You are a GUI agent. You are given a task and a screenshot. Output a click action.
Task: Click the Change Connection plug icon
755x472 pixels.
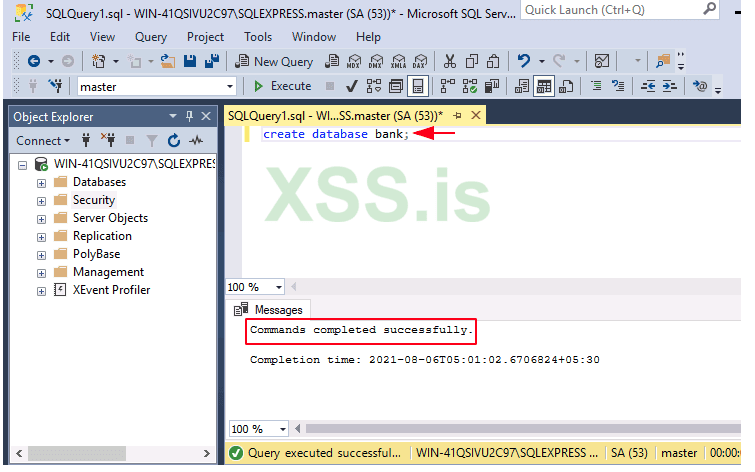pyautogui.click(x=56, y=86)
